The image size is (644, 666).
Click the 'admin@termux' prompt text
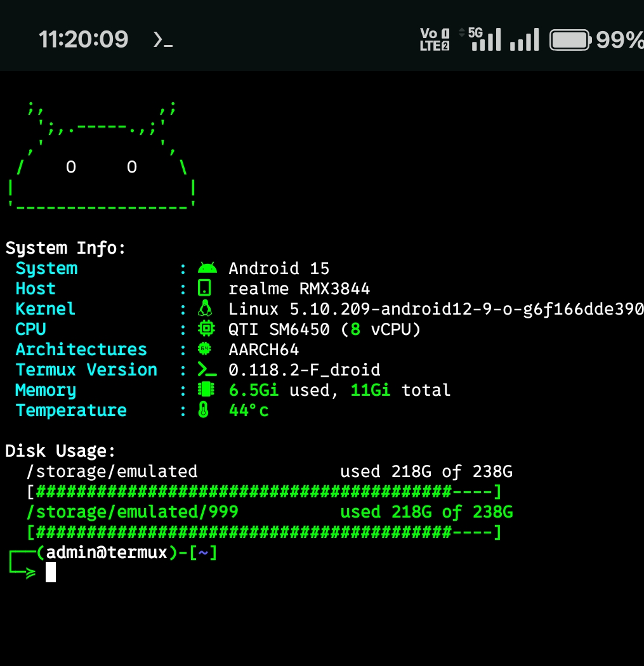pos(107,552)
